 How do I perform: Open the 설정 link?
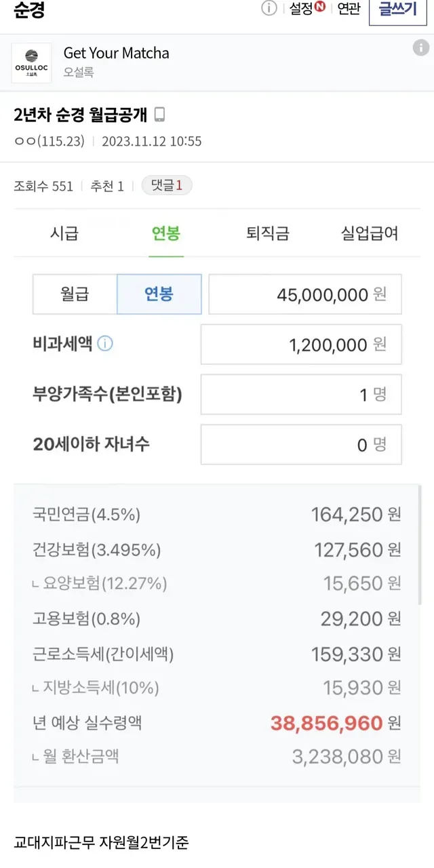click(x=300, y=9)
